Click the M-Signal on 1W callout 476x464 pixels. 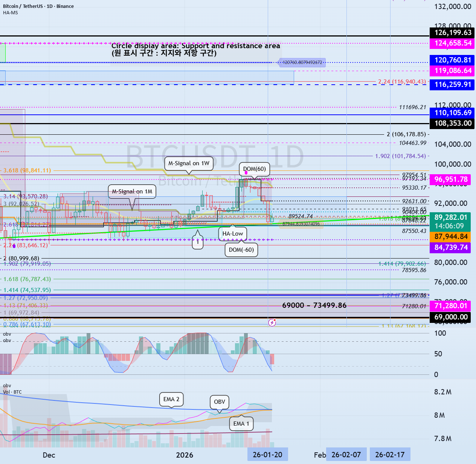click(x=189, y=163)
